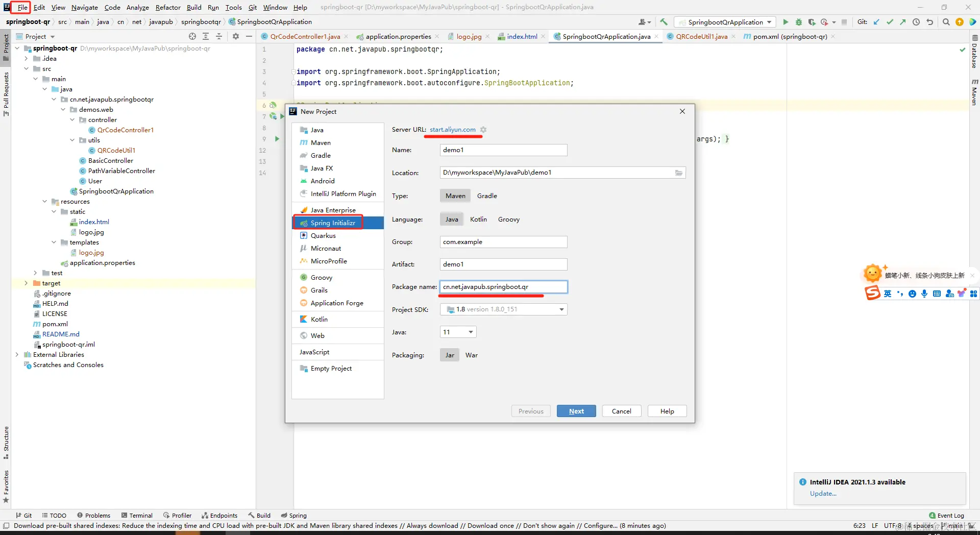Start debugging with the bug icon
This screenshot has width=980, height=535.
pyautogui.click(x=799, y=22)
